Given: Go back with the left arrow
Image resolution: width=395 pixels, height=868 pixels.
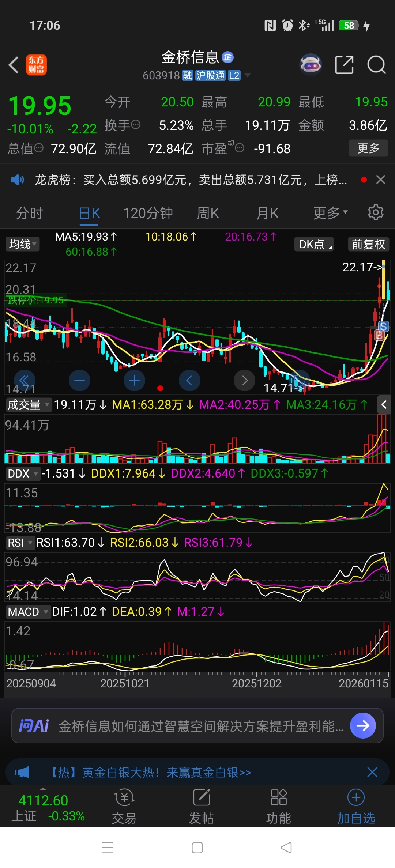Looking at the screenshot, I should click(14, 65).
